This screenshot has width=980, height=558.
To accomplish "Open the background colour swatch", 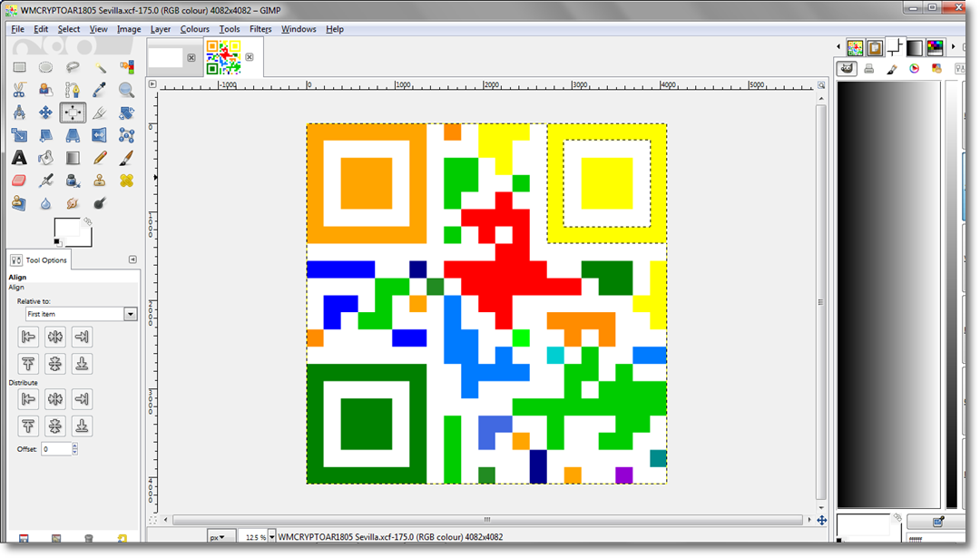I will coord(86,240).
